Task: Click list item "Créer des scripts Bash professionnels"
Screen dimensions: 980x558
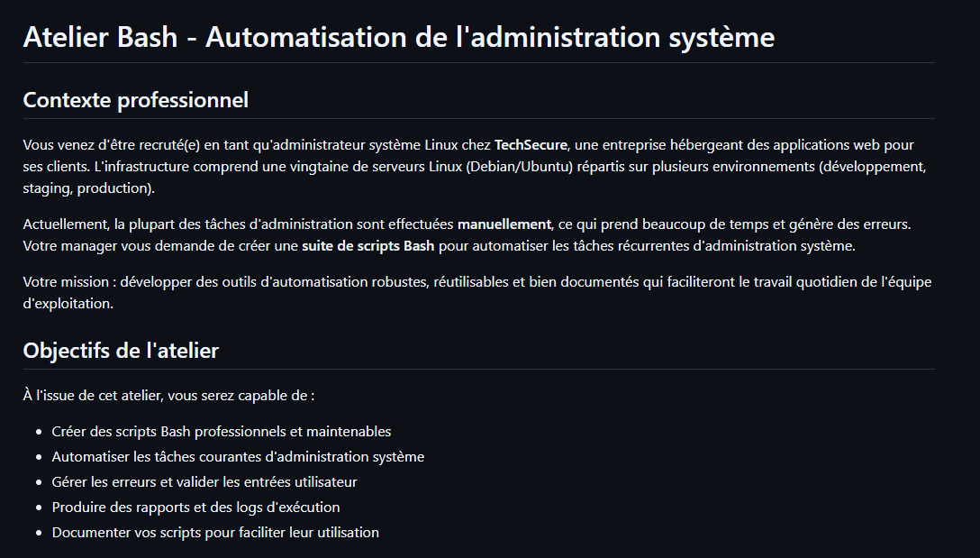Action: (x=222, y=432)
